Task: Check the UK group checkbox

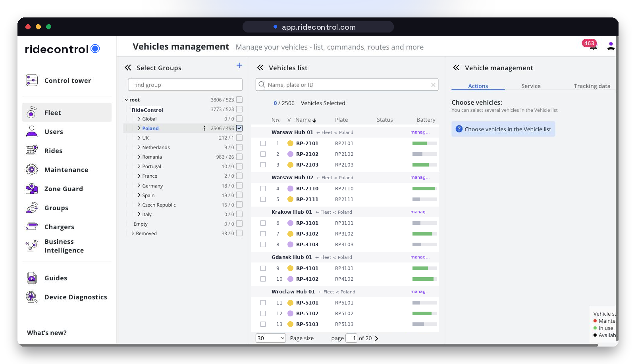Action: pos(239,138)
